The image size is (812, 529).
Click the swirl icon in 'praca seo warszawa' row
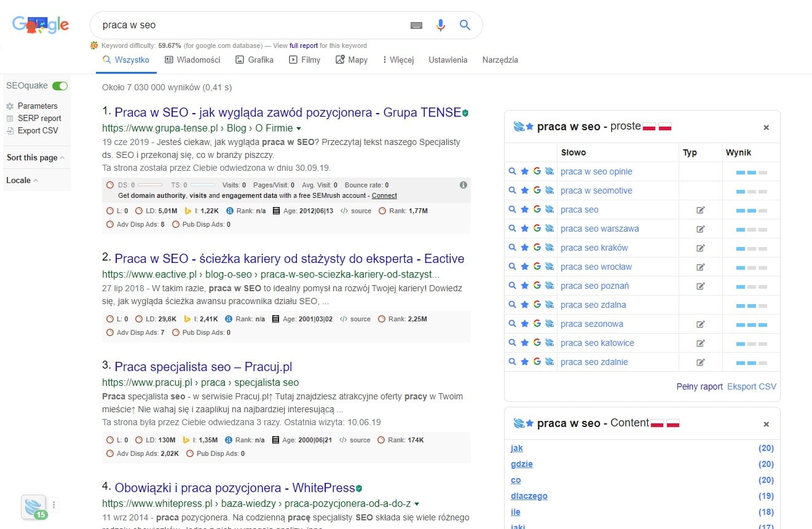point(549,229)
